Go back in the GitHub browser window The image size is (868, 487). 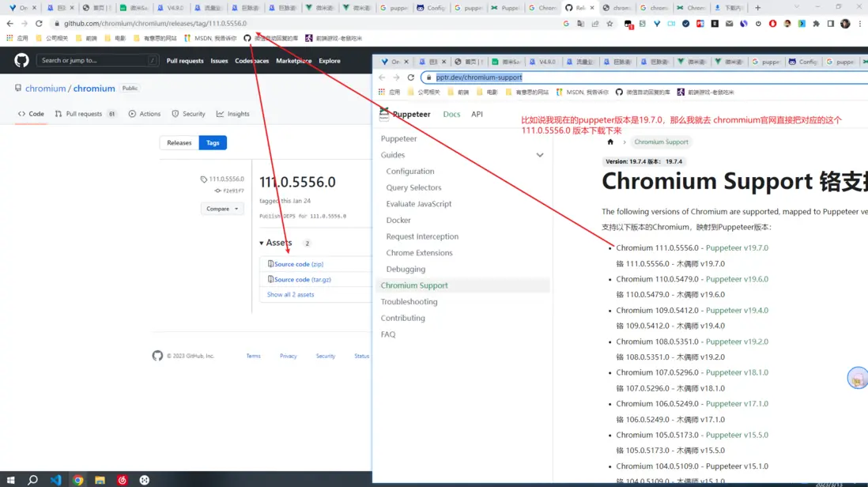[10, 23]
